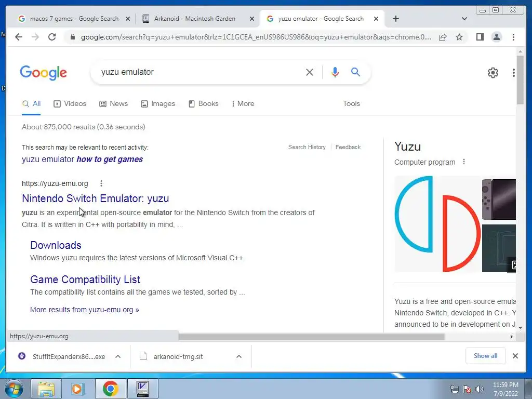Open Nintendo Switch Emulator: yuzu result
Viewport: 532px width, 399px height.
96,198
